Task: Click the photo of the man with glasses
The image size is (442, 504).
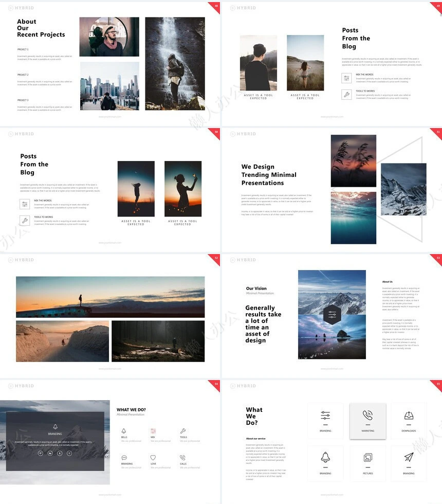Action: pyautogui.click(x=109, y=37)
